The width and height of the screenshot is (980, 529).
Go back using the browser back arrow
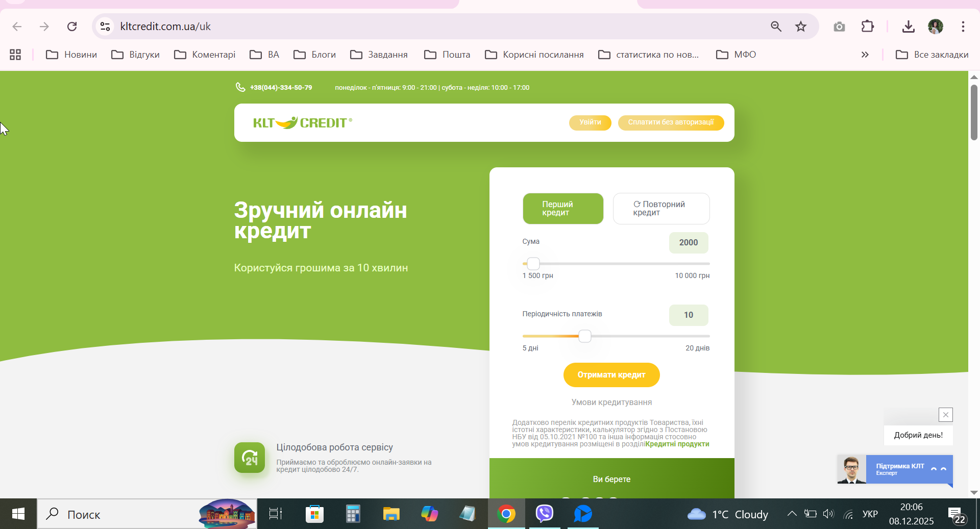17,27
